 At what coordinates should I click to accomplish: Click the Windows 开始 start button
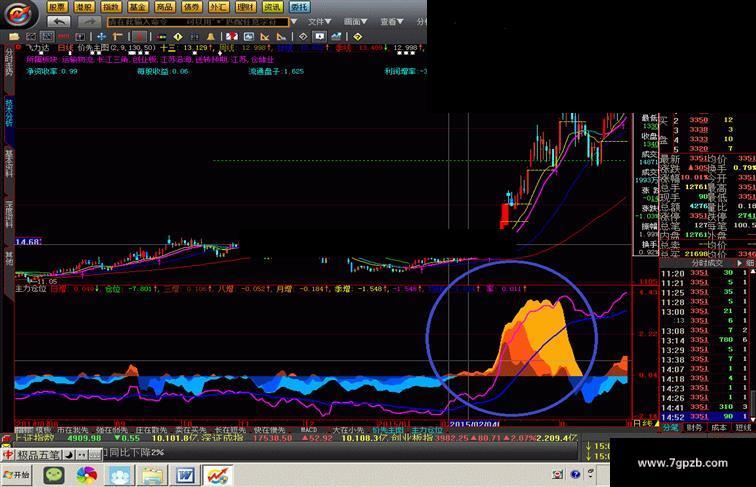[16, 475]
